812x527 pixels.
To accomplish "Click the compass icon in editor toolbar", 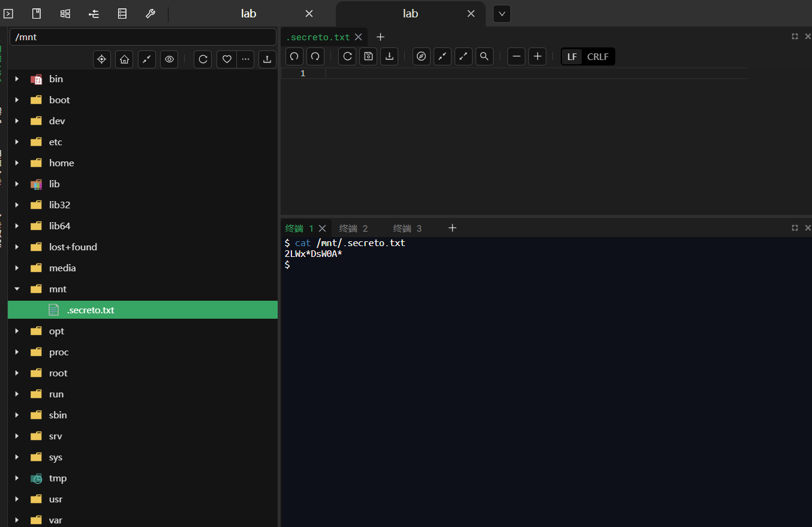I will tap(422, 56).
